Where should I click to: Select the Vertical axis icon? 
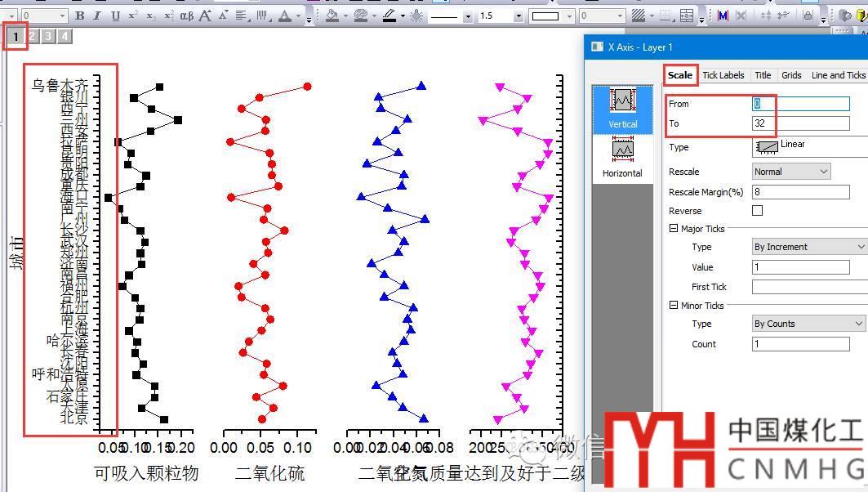pos(623,110)
